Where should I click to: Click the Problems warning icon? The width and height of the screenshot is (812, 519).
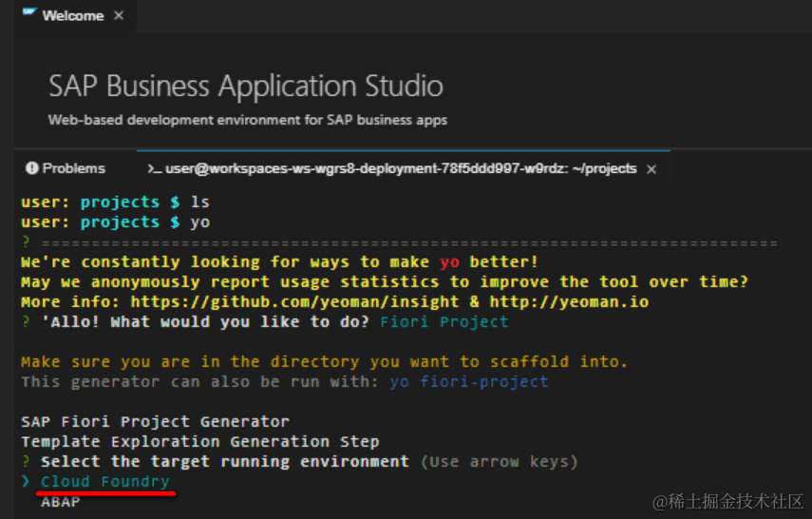pyautogui.click(x=31, y=168)
